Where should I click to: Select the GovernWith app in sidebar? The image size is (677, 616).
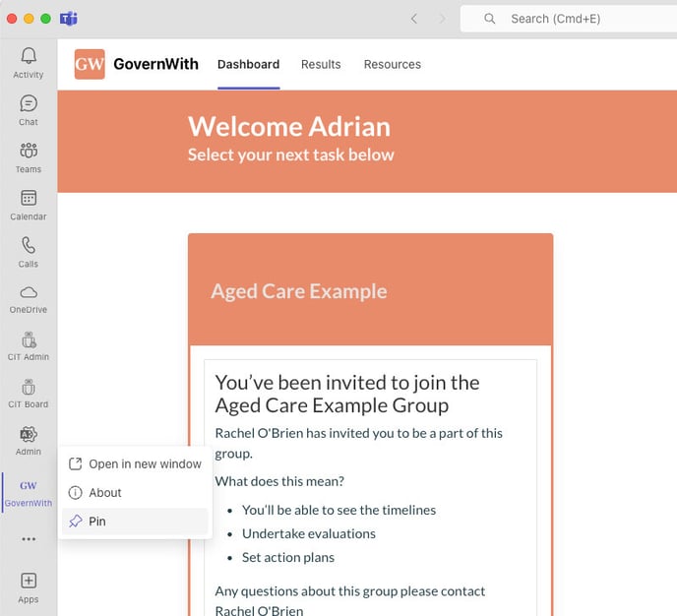point(29,493)
